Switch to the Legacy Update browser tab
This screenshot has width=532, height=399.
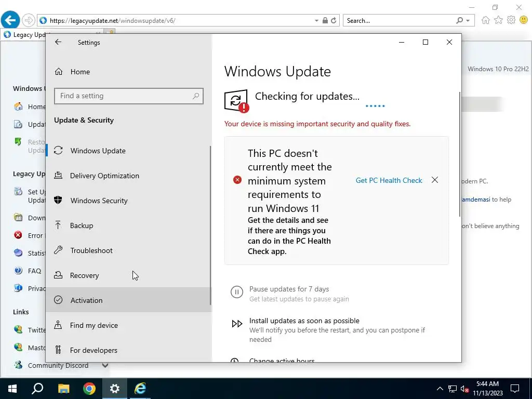point(24,35)
